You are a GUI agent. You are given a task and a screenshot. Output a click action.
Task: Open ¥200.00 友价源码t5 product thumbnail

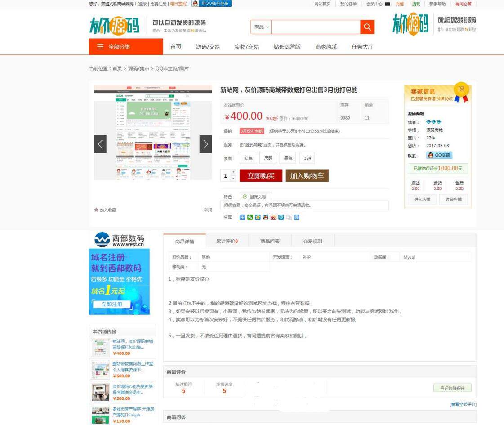[x=100, y=393]
